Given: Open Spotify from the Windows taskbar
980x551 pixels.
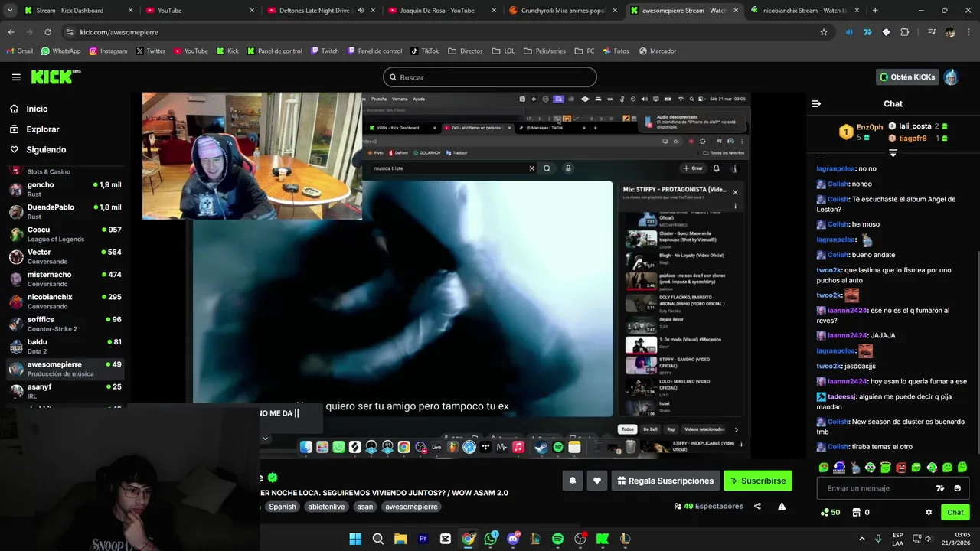Looking at the screenshot, I should coord(557,539).
